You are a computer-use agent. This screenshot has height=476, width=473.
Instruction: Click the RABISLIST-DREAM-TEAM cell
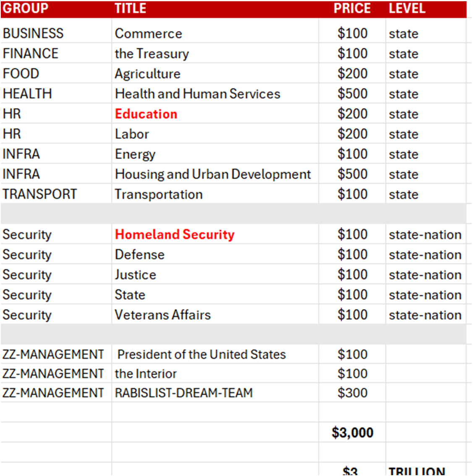point(184,393)
